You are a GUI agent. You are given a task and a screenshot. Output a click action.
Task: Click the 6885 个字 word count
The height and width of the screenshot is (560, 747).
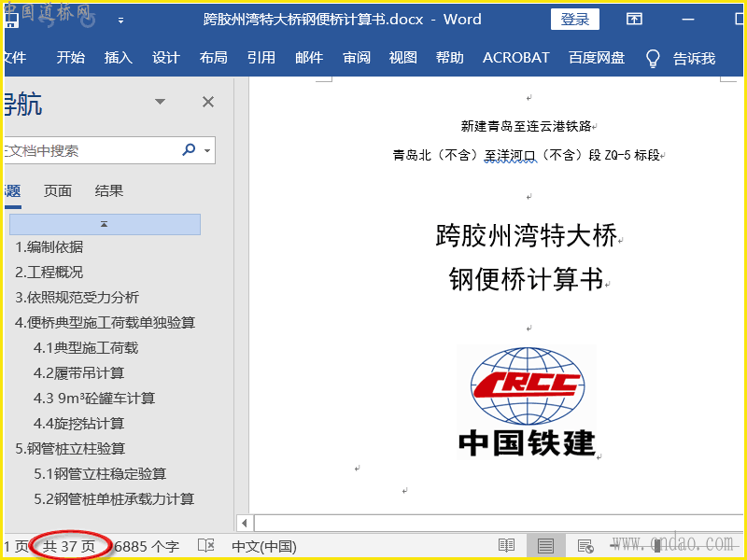tap(147, 546)
